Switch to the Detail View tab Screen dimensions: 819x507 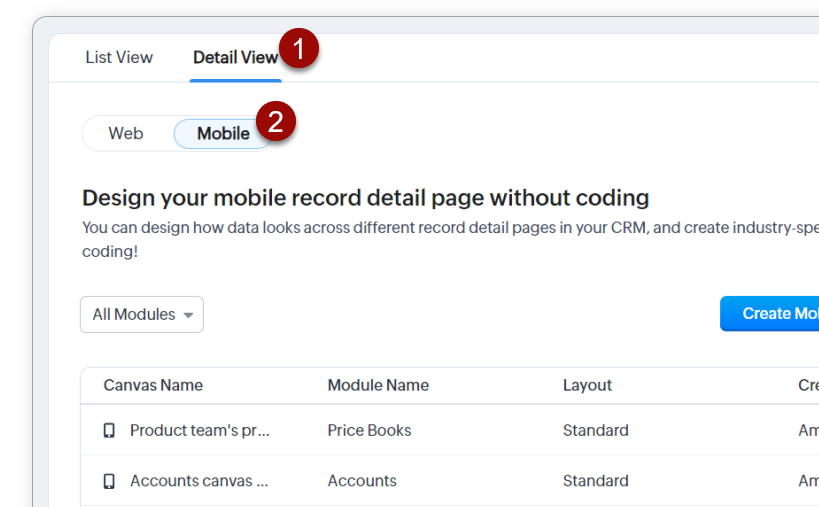click(x=235, y=57)
